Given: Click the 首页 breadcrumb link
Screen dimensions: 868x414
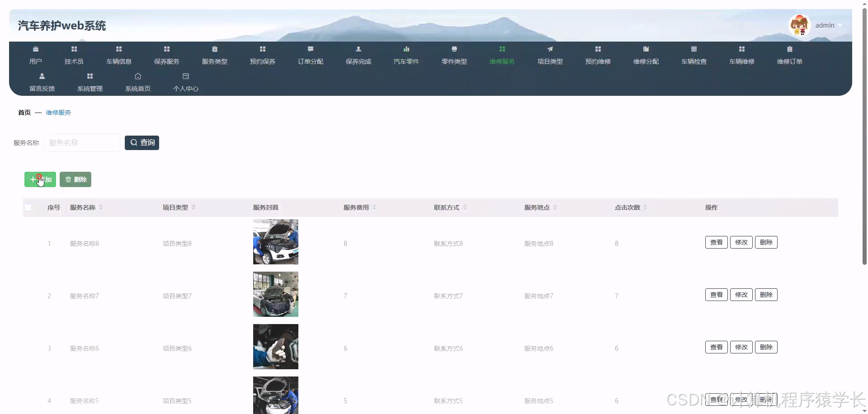Looking at the screenshot, I should coord(24,113).
